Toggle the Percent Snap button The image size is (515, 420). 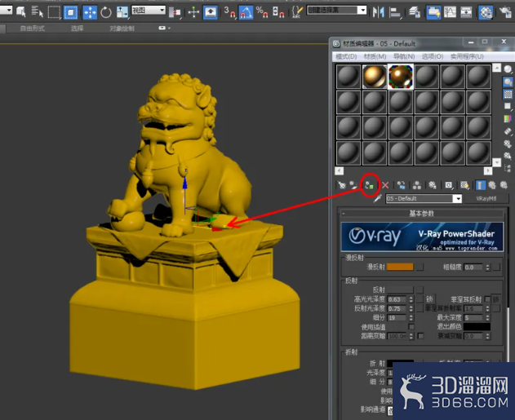[x=262, y=12]
